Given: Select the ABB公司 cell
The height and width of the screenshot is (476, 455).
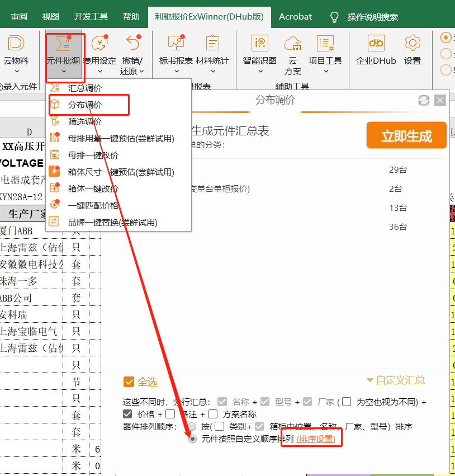Looking at the screenshot, I should click(31, 298).
